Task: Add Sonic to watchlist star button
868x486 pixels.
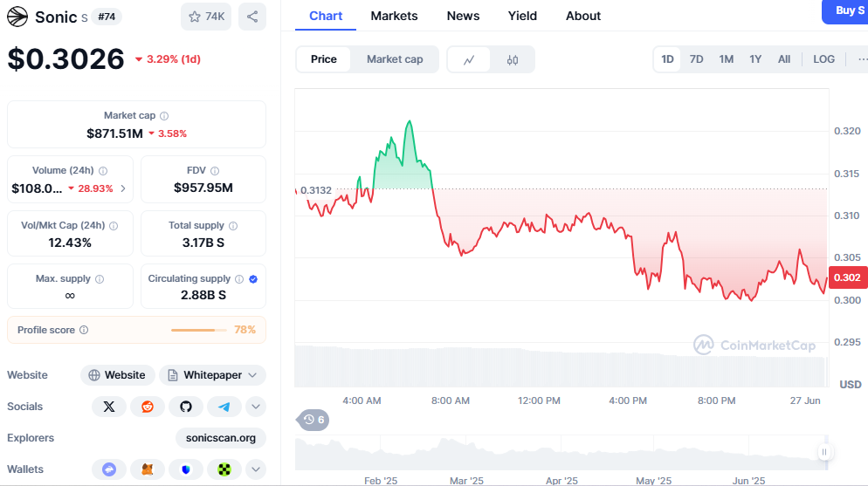Action: 206,17
